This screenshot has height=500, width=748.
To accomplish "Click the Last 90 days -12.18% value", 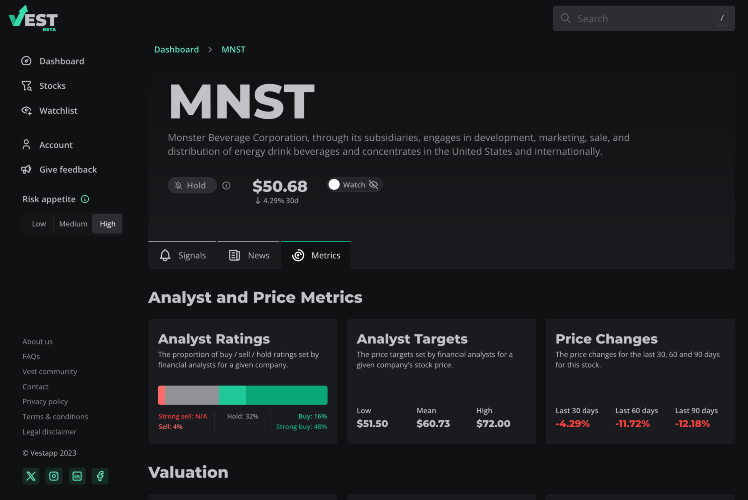I will [x=692, y=423].
